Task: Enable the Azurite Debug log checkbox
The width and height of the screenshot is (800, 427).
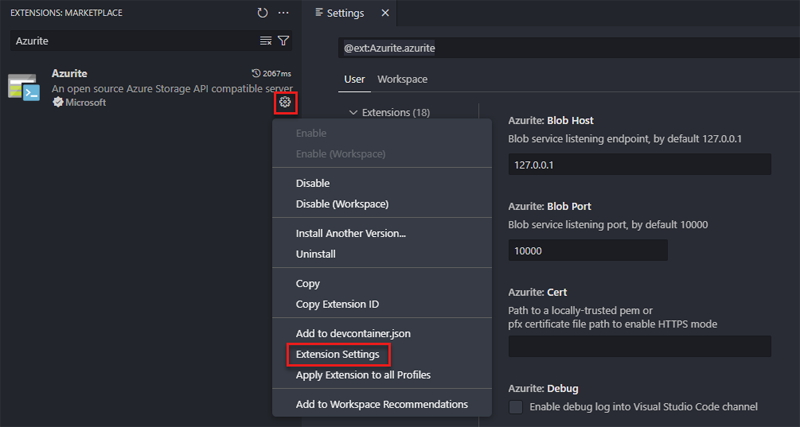Action: coord(516,407)
